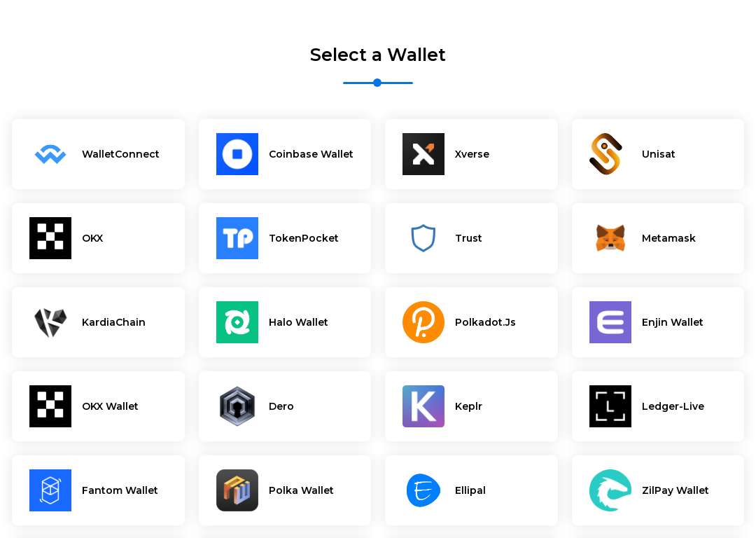756x538 pixels.
Task: Click the Polkadot.Js orange P icon
Action: tap(423, 322)
